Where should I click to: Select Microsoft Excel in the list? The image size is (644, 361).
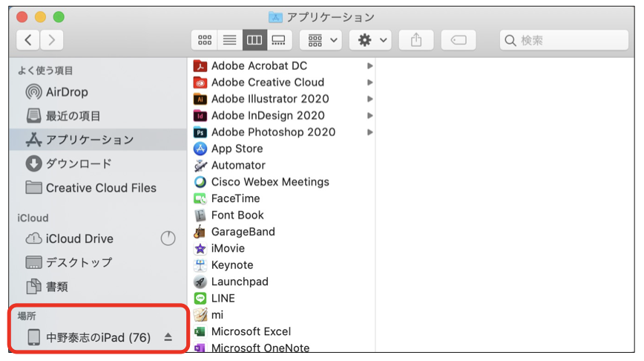(x=251, y=331)
